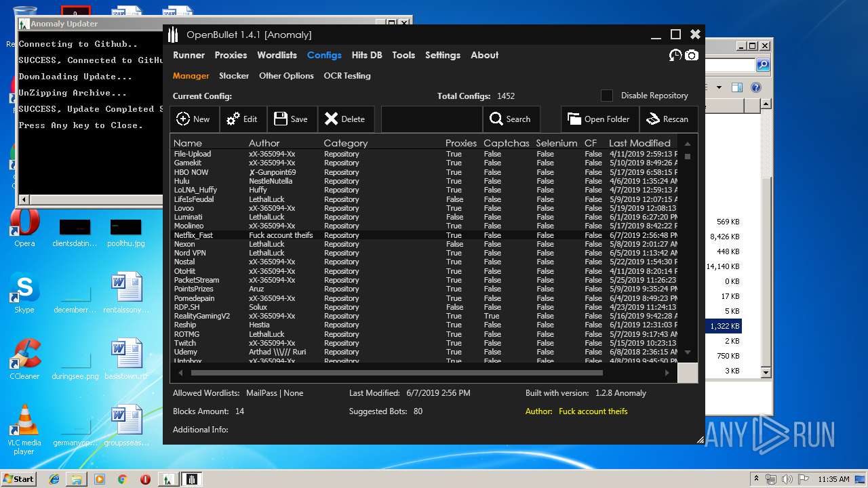Viewport: 868px width, 488px height.
Task: Open the Settings tab
Action: point(443,55)
